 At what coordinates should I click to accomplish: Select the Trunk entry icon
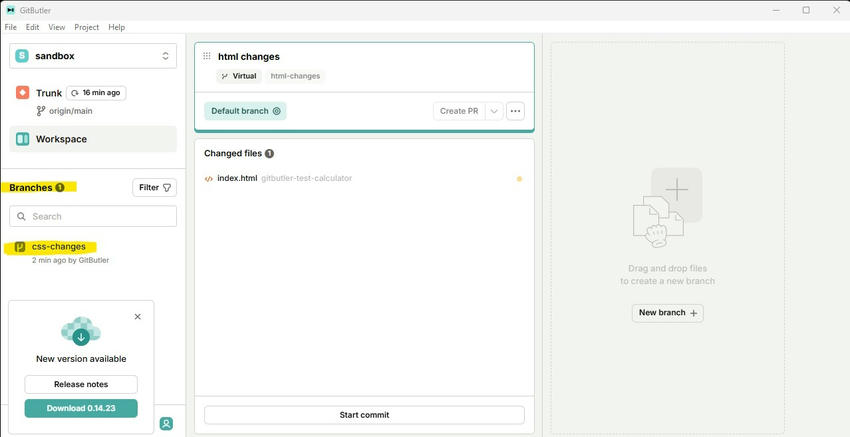pyautogui.click(x=22, y=93)
